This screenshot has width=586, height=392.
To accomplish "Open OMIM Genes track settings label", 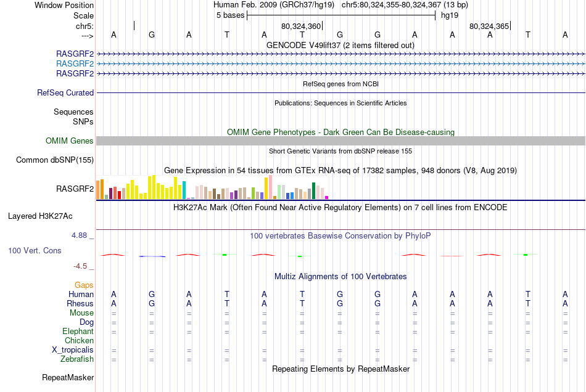I will point(70,141).
